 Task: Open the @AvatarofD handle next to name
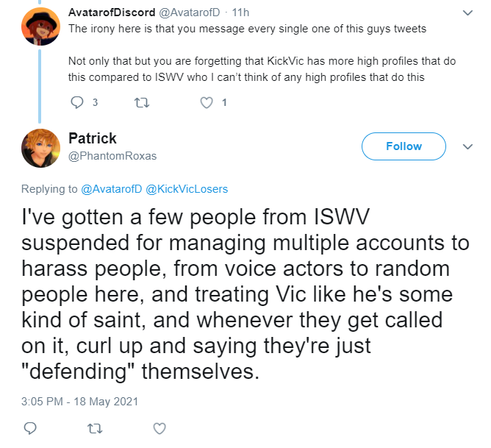click(190, 13)
